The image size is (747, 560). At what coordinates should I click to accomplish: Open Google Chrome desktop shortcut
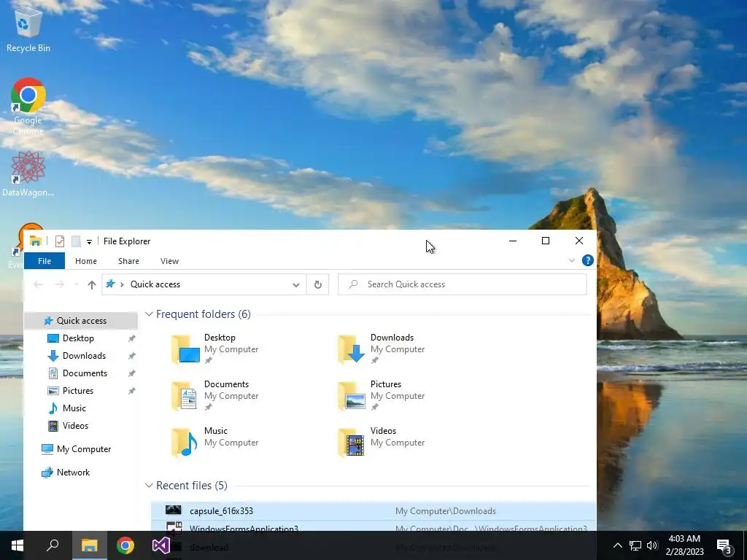point(28,106)
